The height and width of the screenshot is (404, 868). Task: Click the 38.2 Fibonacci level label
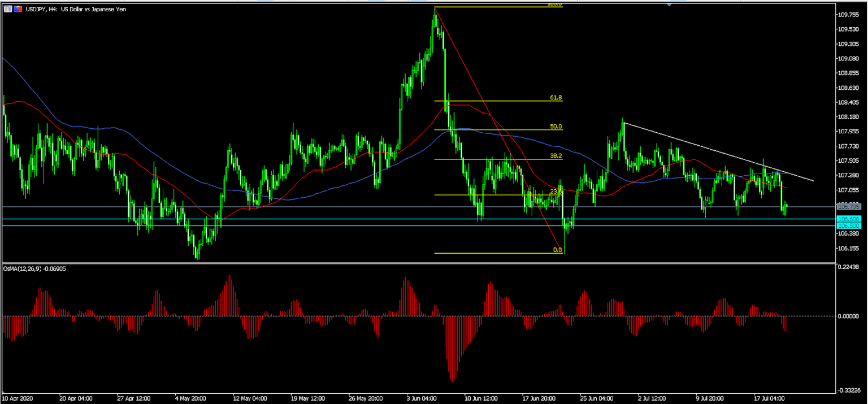pos(557,155)
